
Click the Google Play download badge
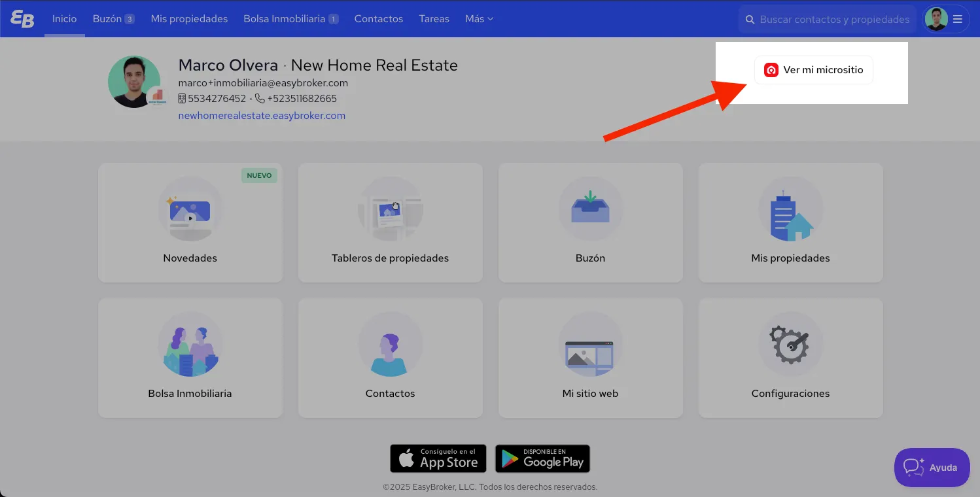pyautogui.click(x=543, y=458)
